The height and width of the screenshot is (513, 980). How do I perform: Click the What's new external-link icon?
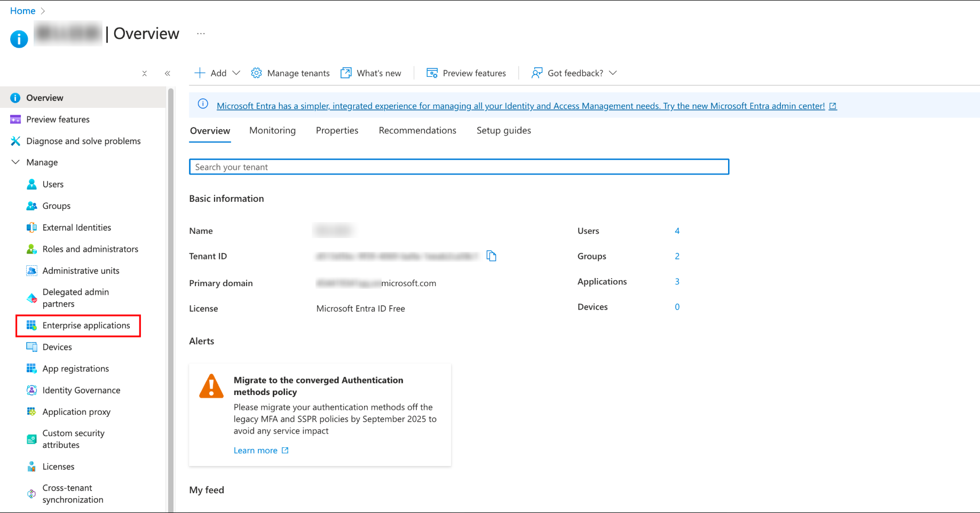(x=346, y=73)
